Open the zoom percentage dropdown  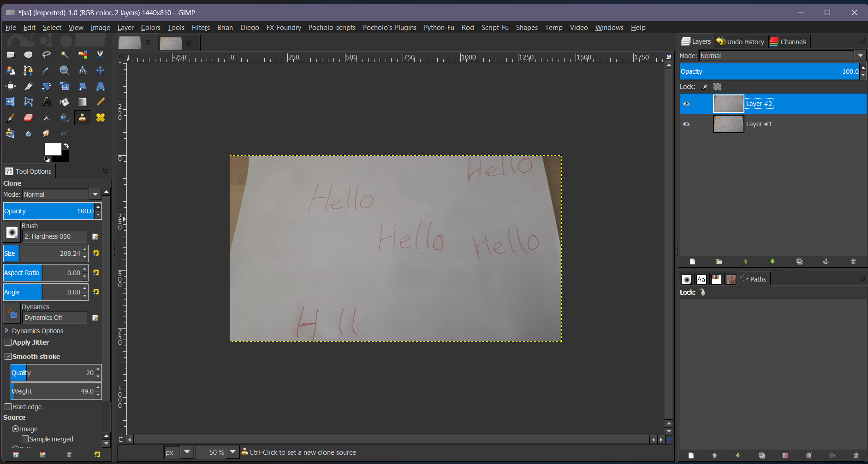click(x=233, y=452)
